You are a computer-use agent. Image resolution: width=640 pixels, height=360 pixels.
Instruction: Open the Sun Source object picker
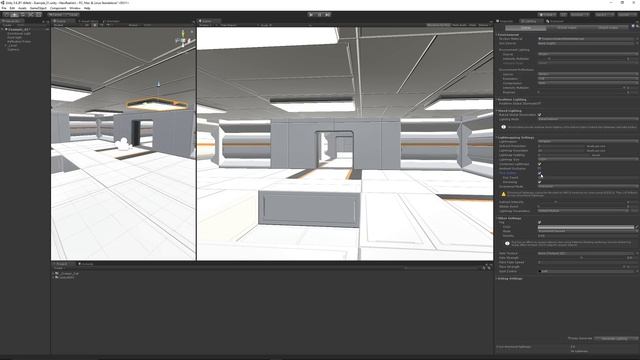(x=637, y=43)
